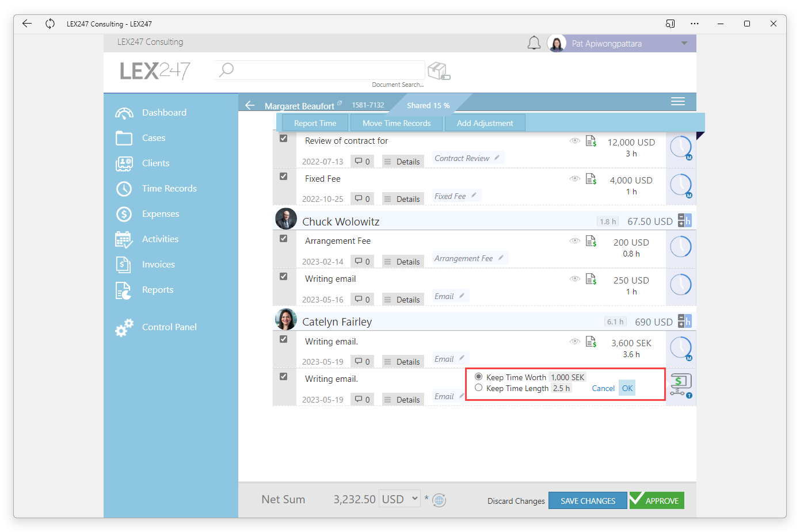Viewport: 800px width, 532px height.
Task: Select the Keep Time Length radio button
Action: (x=478, y=388)
